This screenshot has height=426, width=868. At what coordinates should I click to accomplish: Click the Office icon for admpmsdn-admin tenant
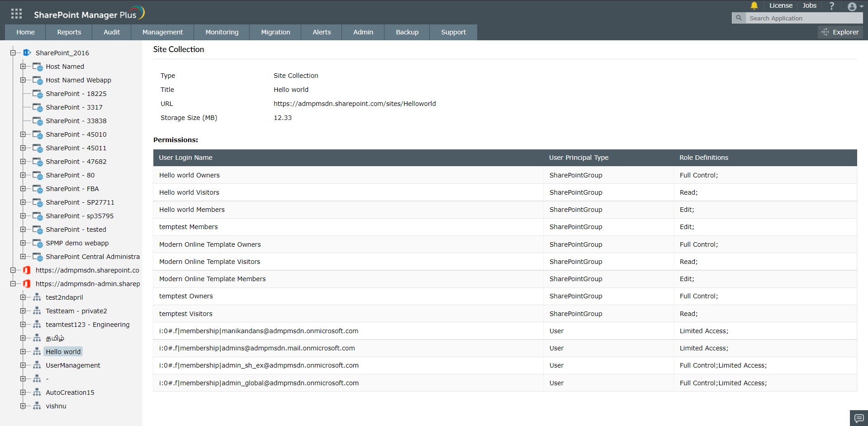[x=27, y=284]
